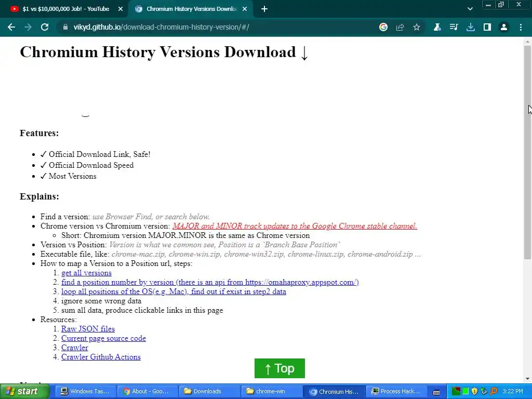Open 'loop all positions of the OS' link
532x399 pixels.
click(x=174, y=291)
